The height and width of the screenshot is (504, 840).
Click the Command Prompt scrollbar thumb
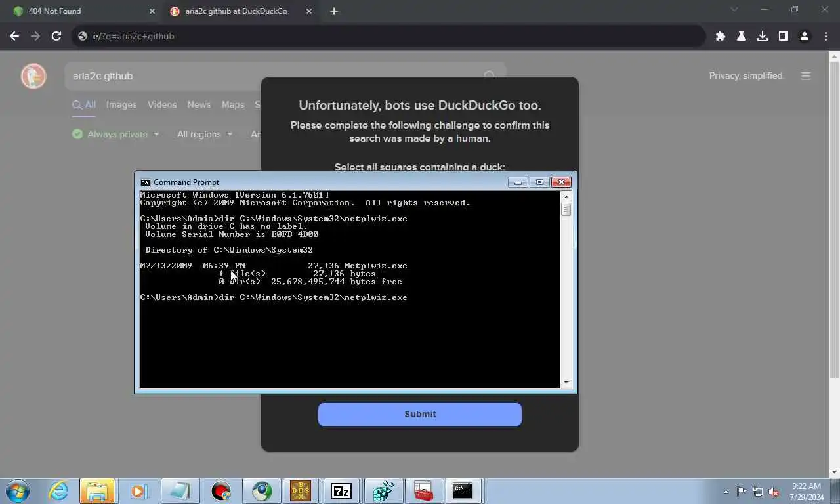point(566,209)
